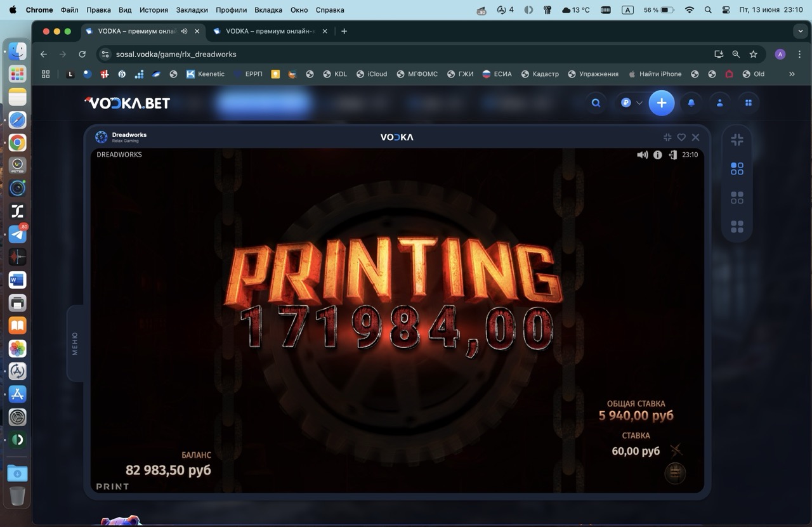The width and height of the screenshot is (812, 527).
Task: Open the four-squares apps grid icon
Action: tap(749, 103)
